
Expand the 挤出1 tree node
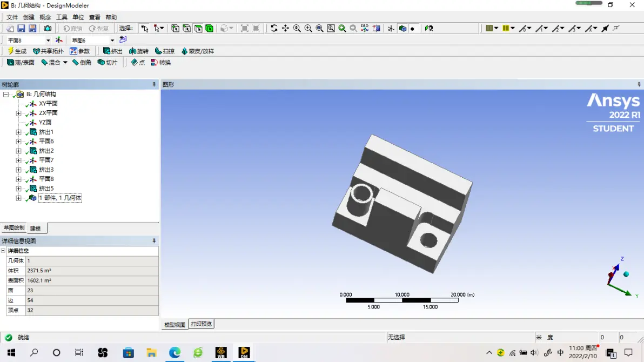(18, 132)
